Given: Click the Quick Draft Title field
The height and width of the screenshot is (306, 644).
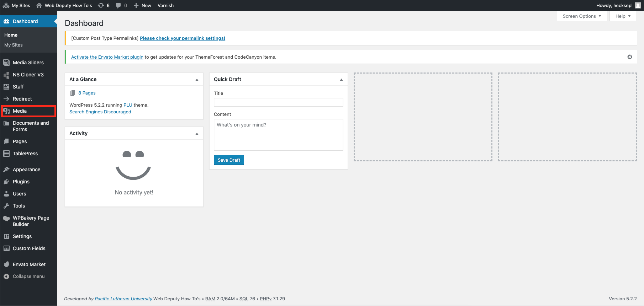Looking at the screenshot, I should tap(279, 102).
